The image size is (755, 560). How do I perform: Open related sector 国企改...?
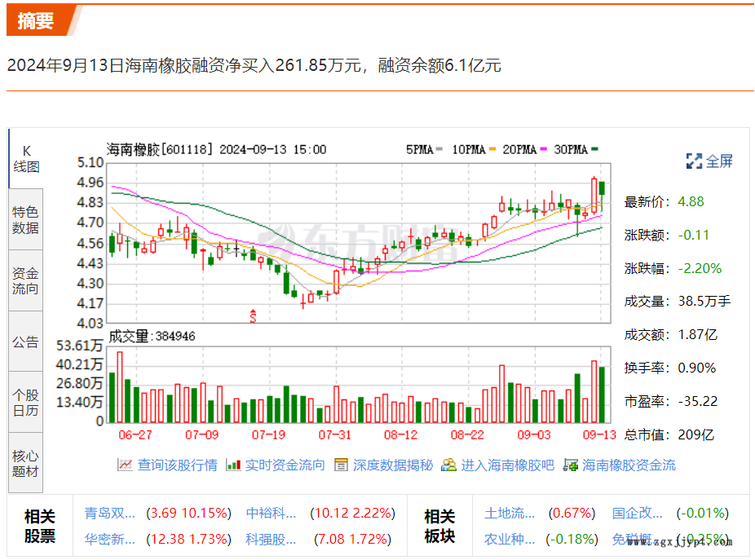[637, 514]
